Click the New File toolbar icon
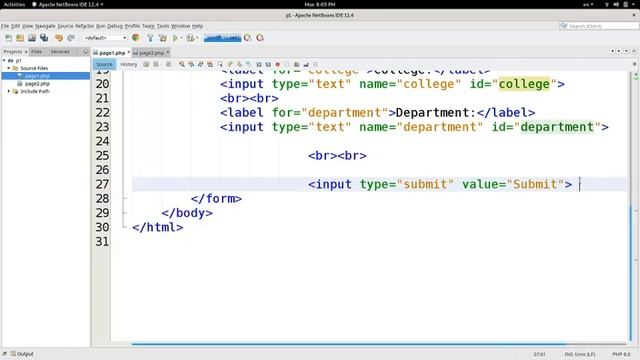This screenshot has width=640, height=360. (9, 38)
